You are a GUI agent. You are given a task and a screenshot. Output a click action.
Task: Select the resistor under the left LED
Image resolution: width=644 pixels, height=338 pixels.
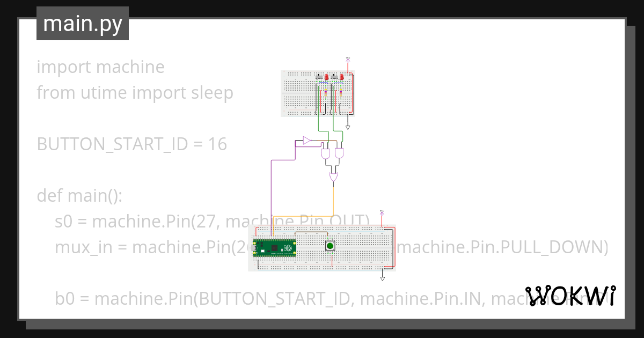coord(326,92)
